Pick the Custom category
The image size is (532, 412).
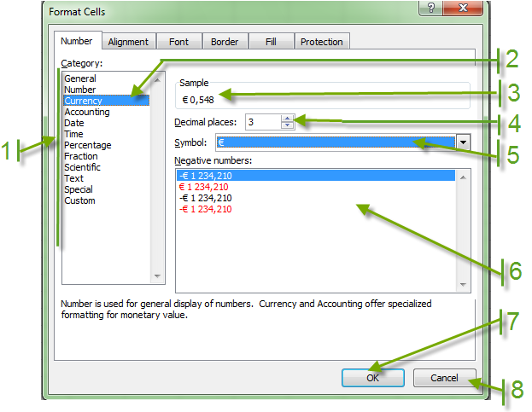[x=79, y=200]
